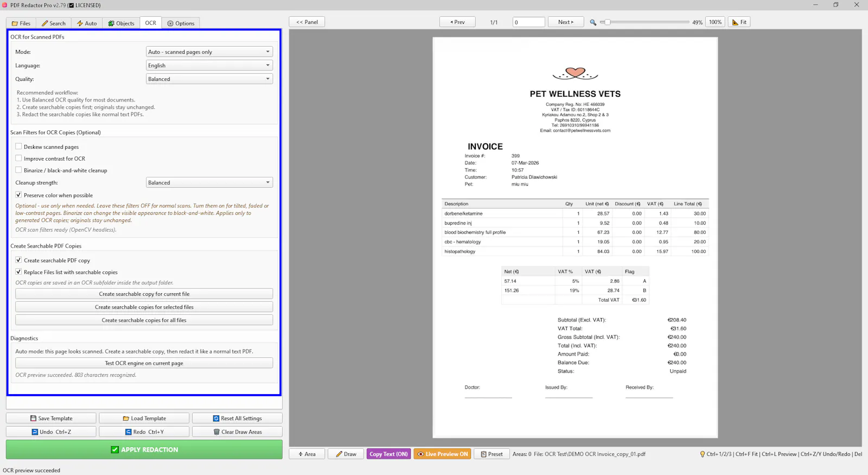The image size is (868, 475).
Task: Open the Language dropdown
Action: tap(209, 66)
